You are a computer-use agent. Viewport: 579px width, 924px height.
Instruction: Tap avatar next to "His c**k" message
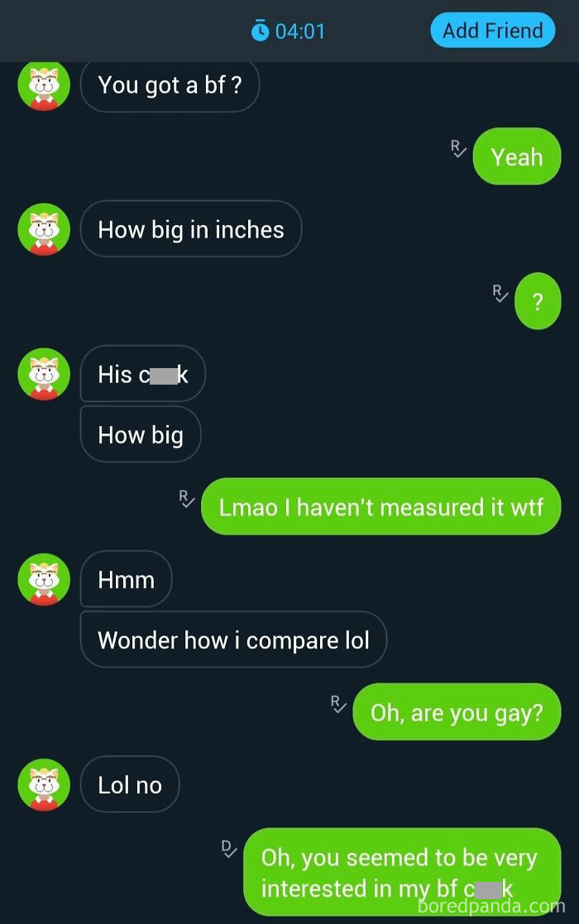click(44, 374)
